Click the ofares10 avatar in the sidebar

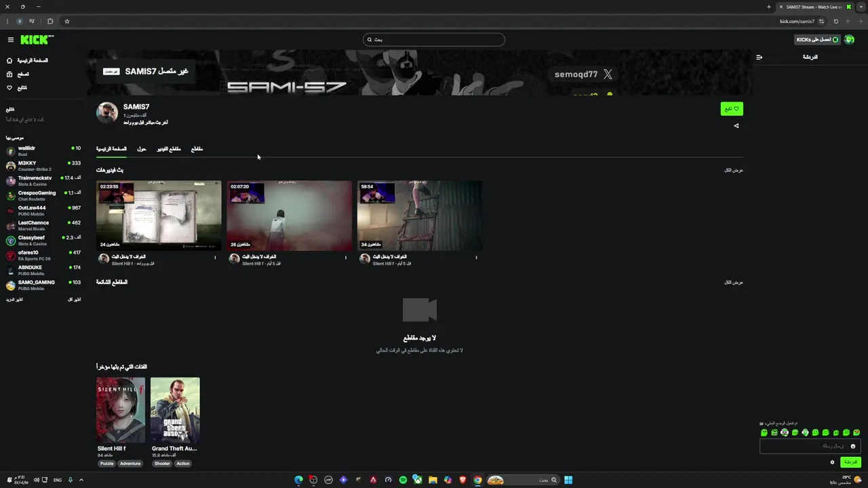(x=11, y=255)
